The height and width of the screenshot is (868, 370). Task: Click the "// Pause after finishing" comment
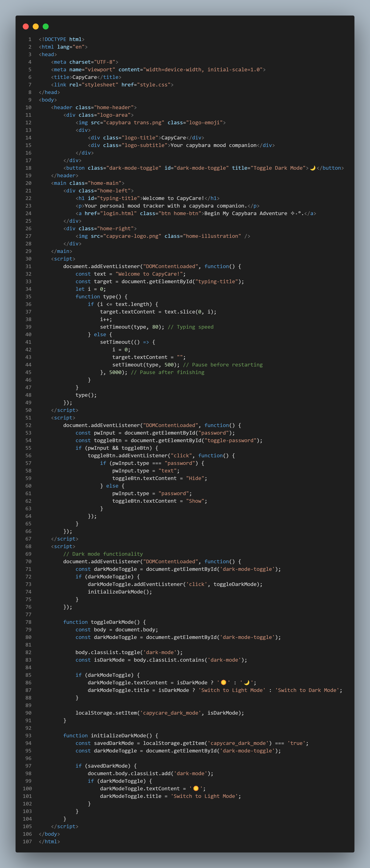[168, 372]
